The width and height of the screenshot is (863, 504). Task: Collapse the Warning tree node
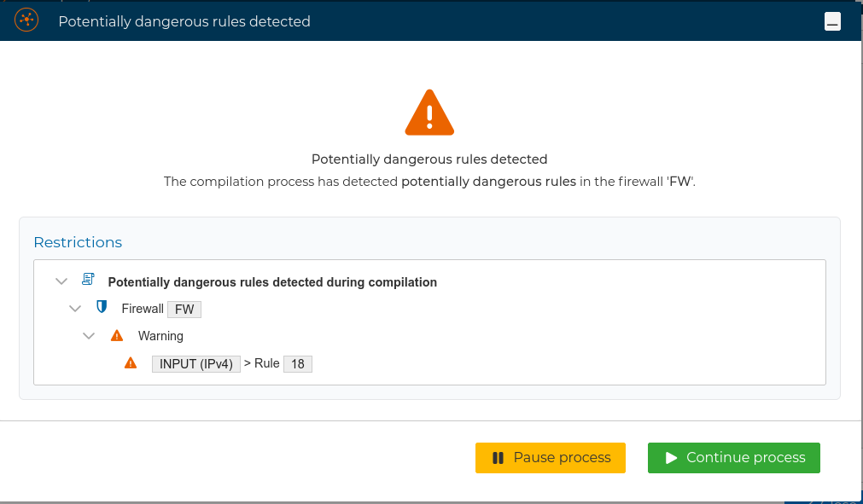coord(89,335)
